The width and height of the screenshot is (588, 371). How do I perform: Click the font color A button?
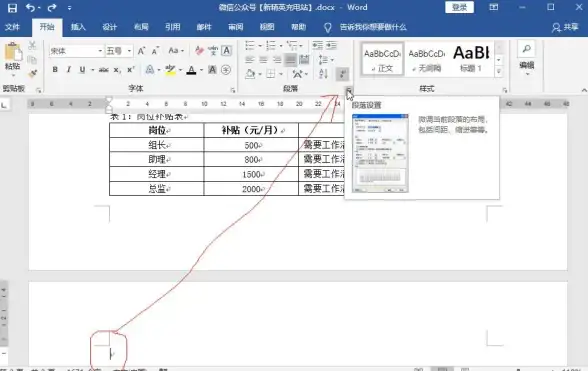coord(191,70)
